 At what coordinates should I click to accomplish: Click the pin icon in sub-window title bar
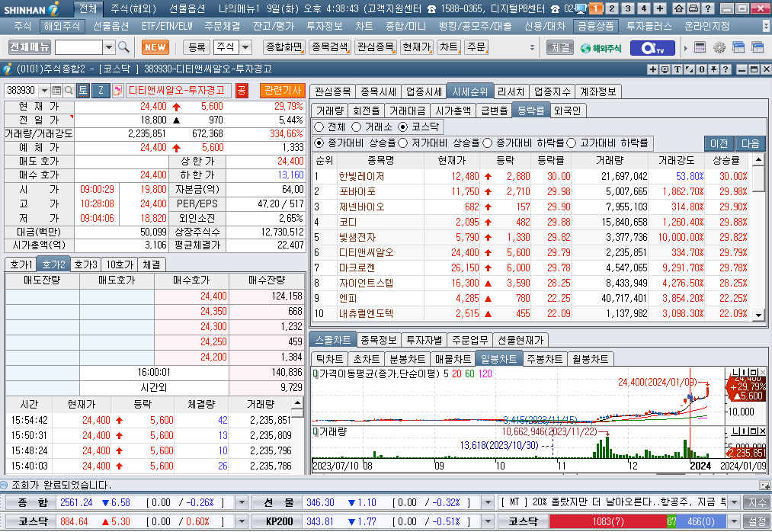(713, 69)
